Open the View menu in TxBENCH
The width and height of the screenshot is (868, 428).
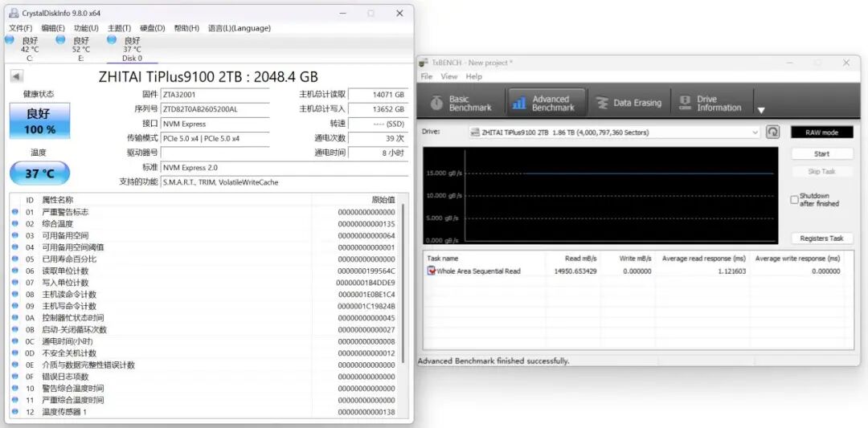449,76
